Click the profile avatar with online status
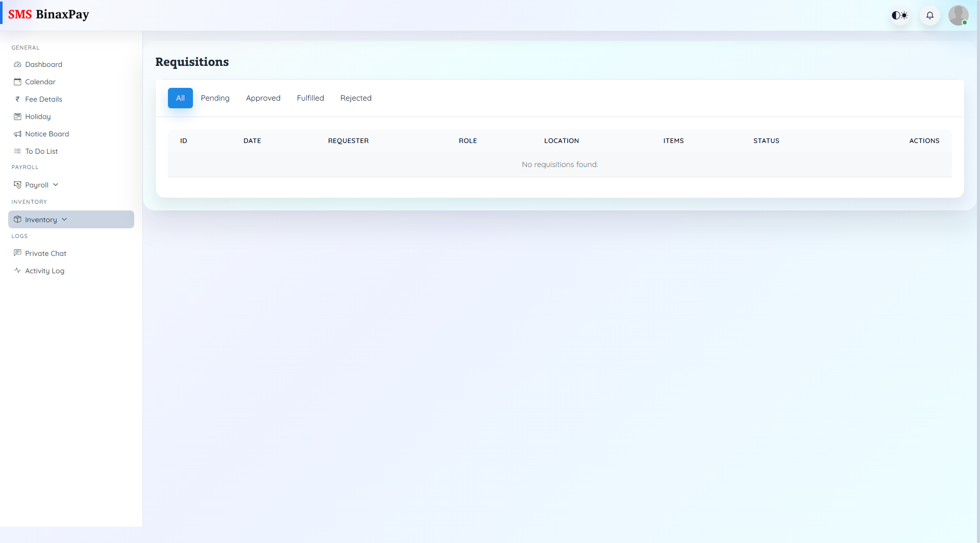This screenshot has height=543, width=980. point(959,15)
